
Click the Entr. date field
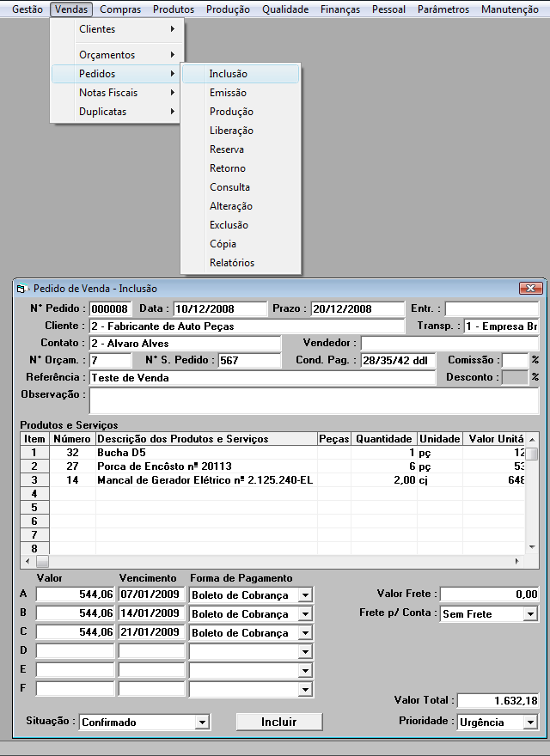click(x=492, y=308)
